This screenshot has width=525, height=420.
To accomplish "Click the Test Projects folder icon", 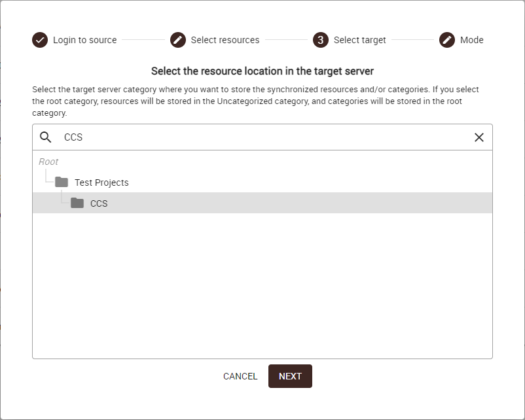I will coord(62,183).
